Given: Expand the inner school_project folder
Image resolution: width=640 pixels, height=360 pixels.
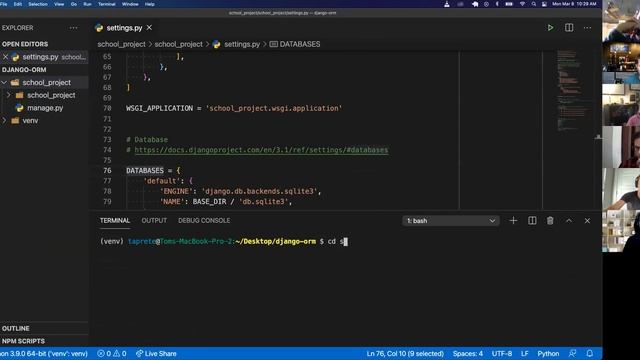Looking at the screenshot, I should (9, 95).
